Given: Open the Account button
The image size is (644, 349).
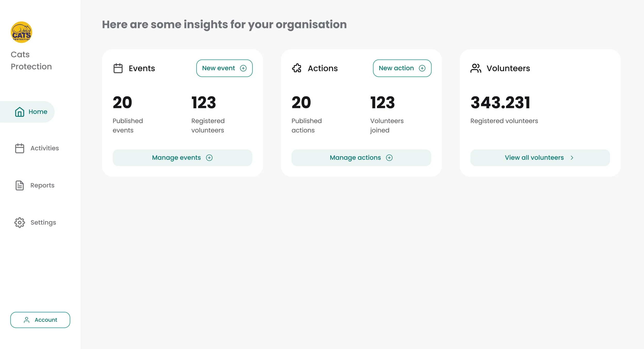Looking at the screenshot, I should tap(40, 320).
